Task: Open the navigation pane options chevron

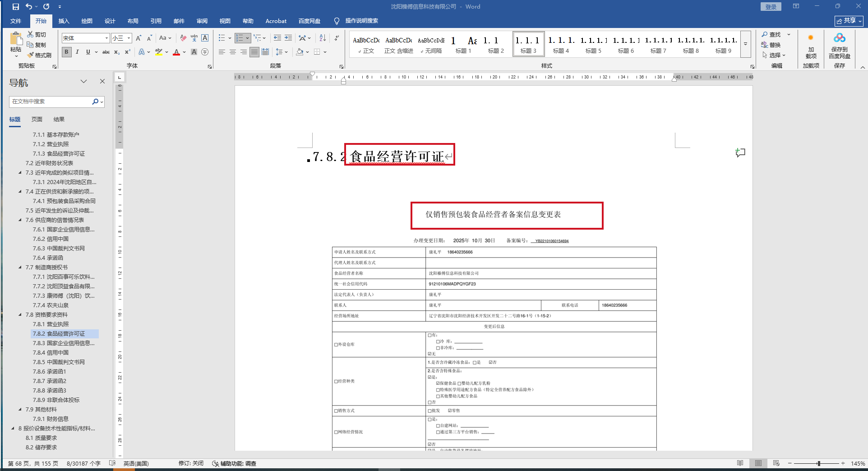Action: (x=83, y=82)
